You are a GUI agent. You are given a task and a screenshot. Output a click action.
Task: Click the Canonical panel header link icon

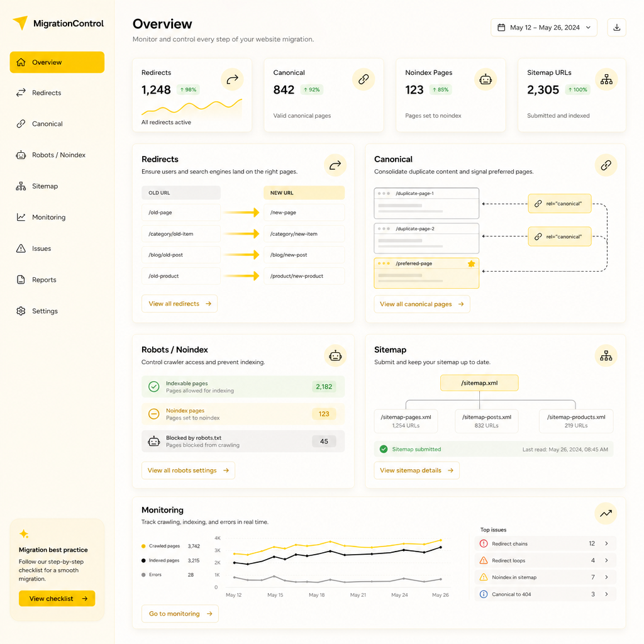606,165
